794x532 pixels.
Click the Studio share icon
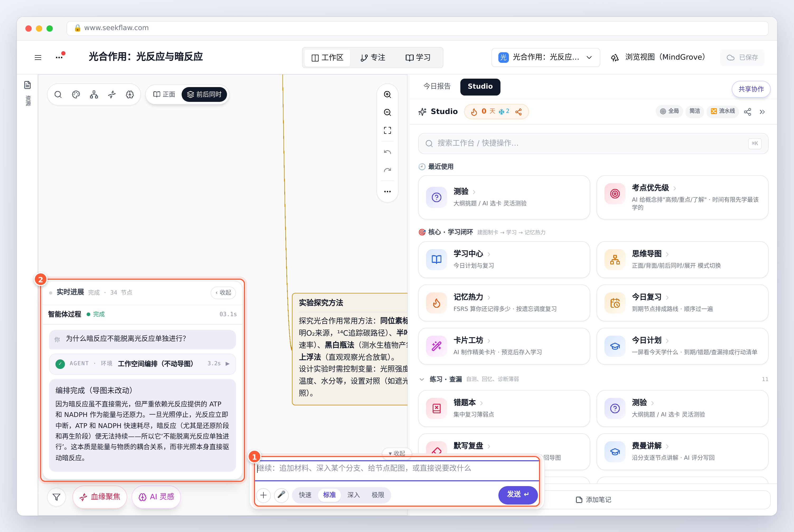(748, 112)
